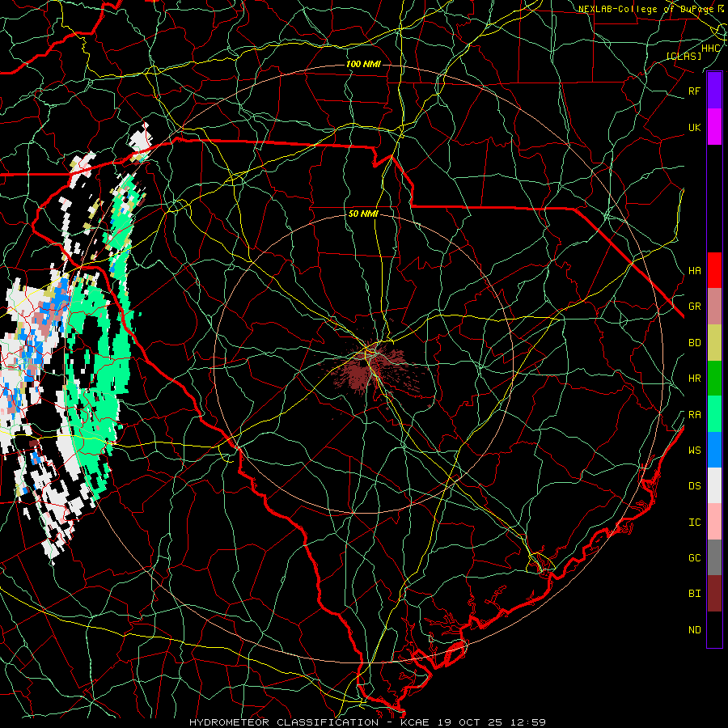Click the BI brown legend swatch

coord(714,594)
